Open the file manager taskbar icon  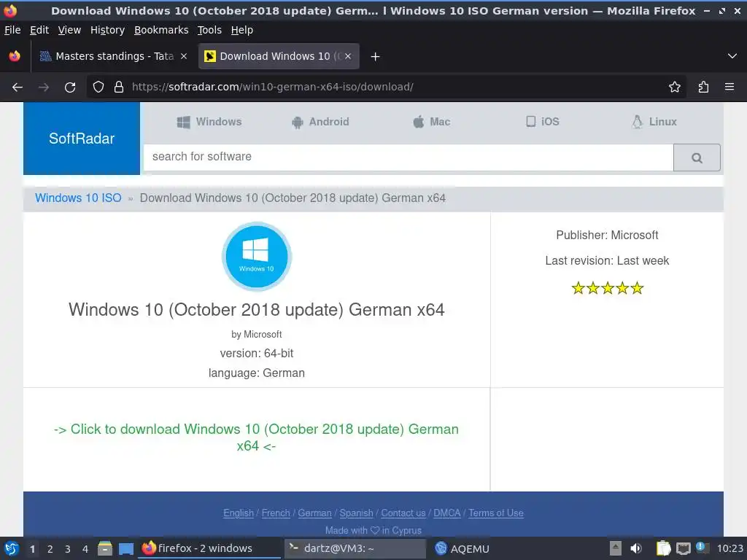pyautogui.click(x=105, y=548)
